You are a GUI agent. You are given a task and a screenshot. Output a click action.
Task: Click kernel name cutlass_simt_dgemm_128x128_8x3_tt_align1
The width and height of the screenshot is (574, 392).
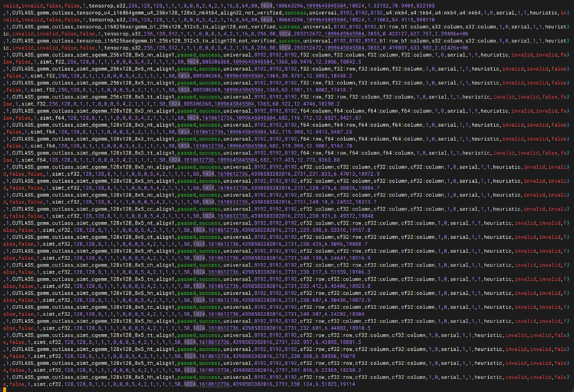(x=114, y=153)
